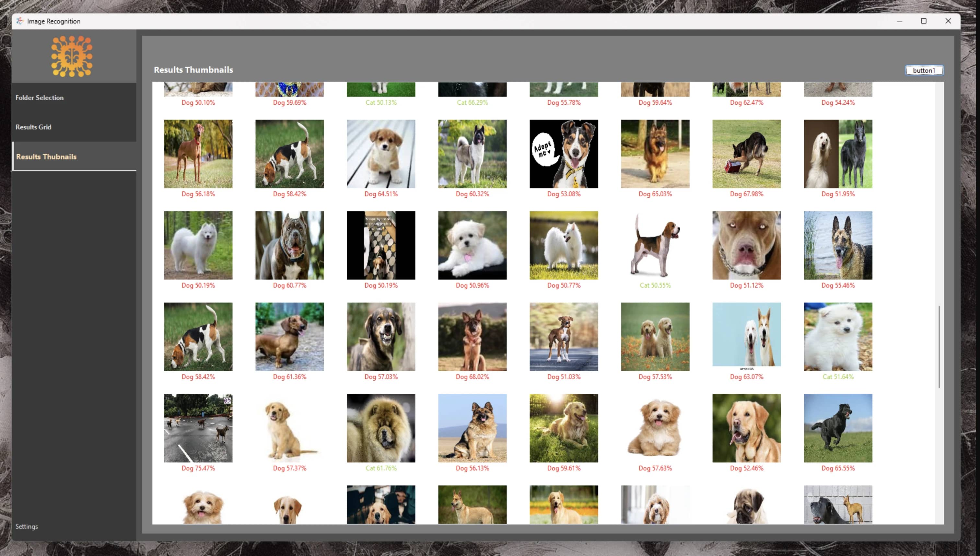
Task: Minimize the Image Recognition window
Action: click(899, 21)
